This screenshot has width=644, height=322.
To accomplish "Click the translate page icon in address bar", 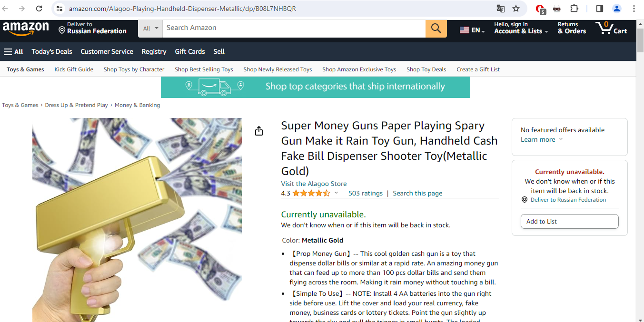I will coord(500,9).
